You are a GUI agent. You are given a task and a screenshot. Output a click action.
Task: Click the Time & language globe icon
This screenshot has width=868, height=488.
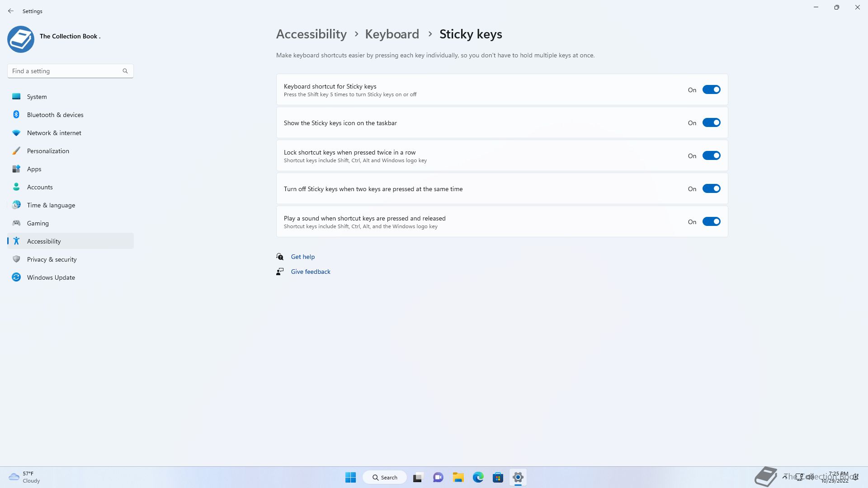[x=16, y=205]
